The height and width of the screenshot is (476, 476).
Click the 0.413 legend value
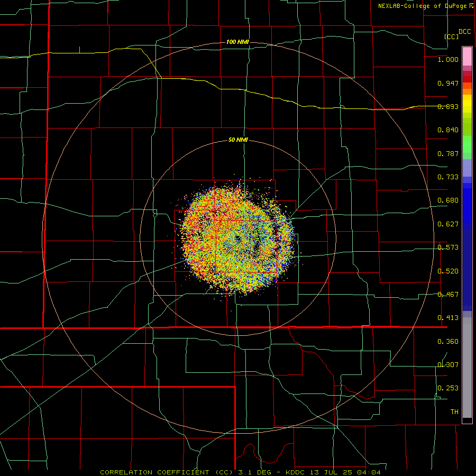448,318
